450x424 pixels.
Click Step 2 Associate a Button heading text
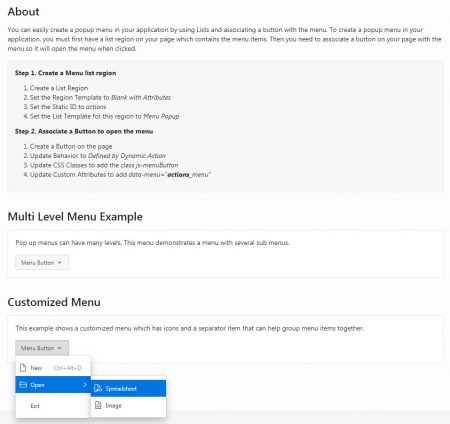pyautogui.click(x=84, y=131)
